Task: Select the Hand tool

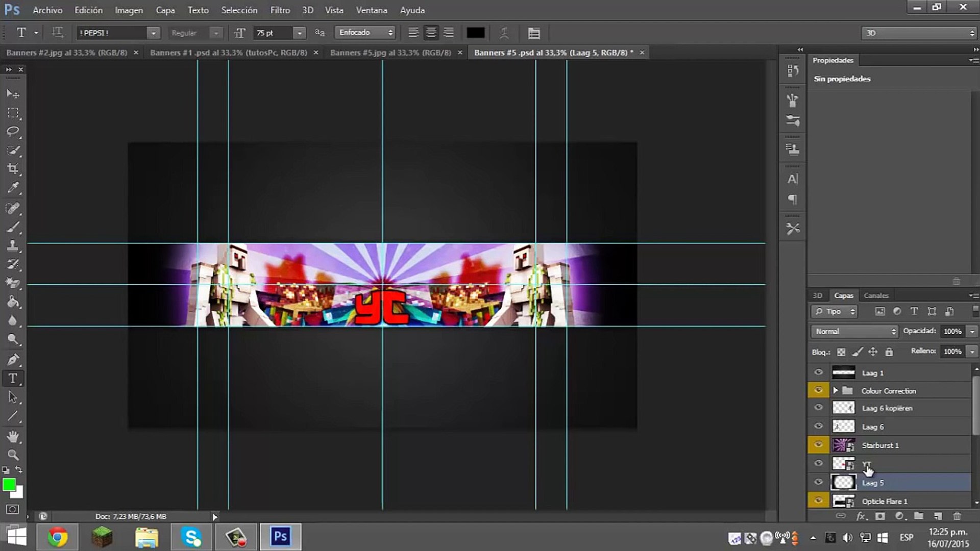Action: [x=13, y=436]
